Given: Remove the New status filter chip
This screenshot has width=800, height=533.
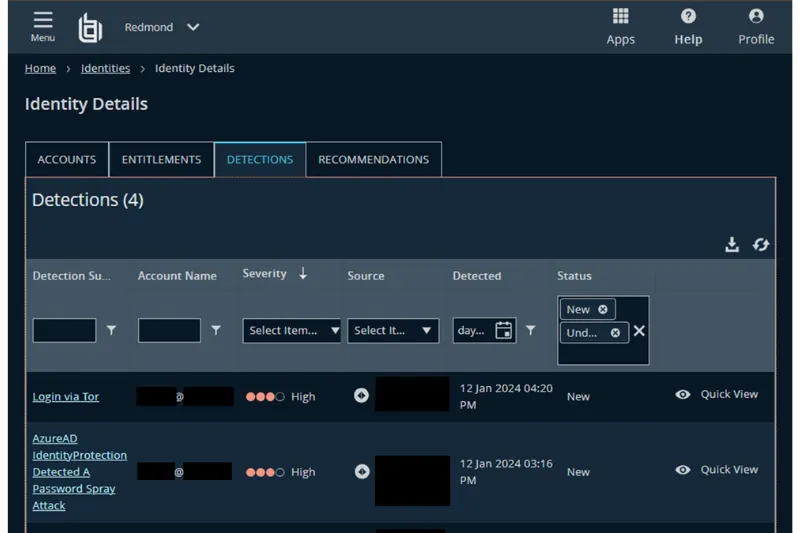Looking at the screenshot, I should point(603,310).
